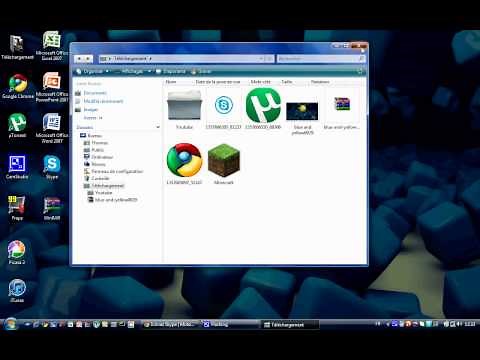Select Bureau in the folder tree
The height and width of the screenshot is (360, 480).
point(91,136)
